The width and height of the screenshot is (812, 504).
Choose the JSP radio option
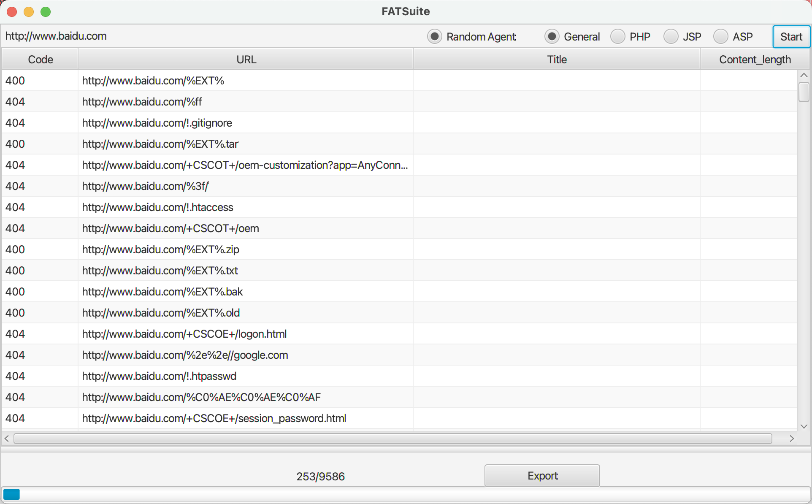coord(671,37)
